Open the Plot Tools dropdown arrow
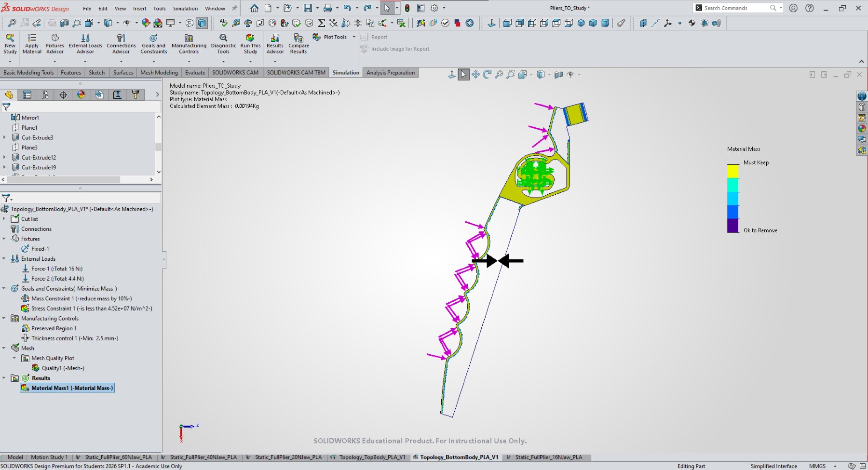The width and height of the screenshot is (868, 470). 354,37
